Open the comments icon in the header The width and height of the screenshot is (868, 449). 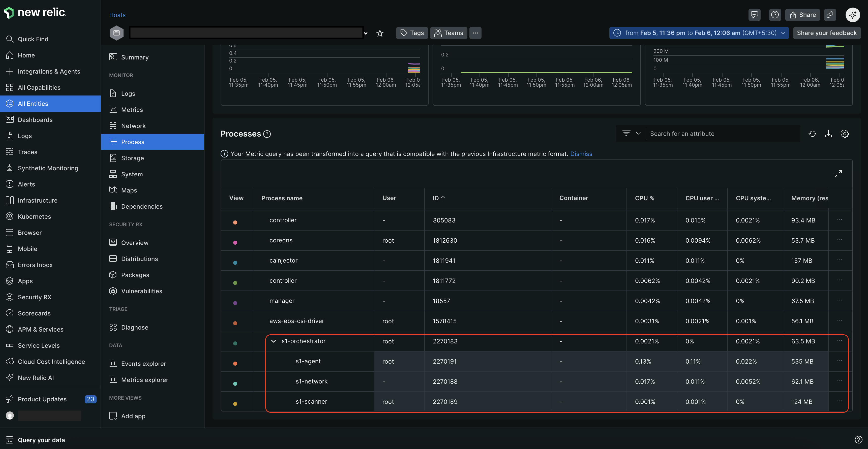[755, 15]
